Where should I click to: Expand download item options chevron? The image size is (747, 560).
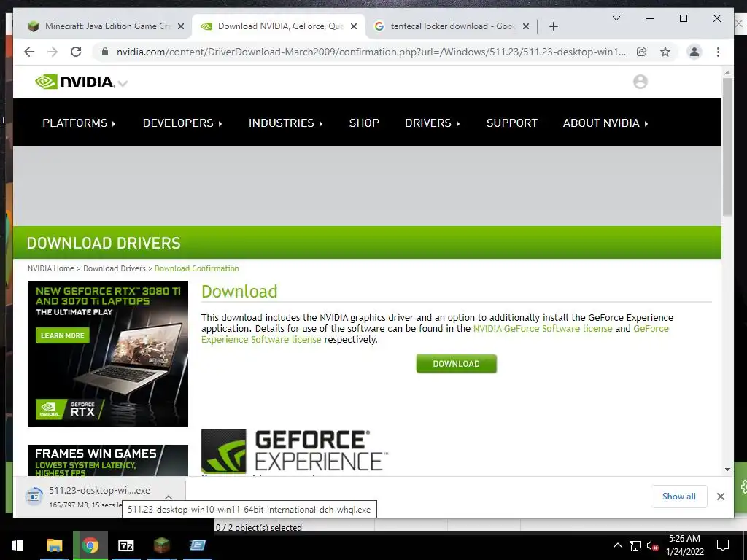pyautogui.click(x=169, y=497)
